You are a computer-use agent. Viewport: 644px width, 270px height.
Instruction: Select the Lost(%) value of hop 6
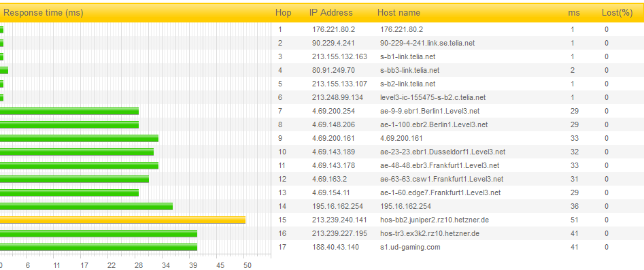click(x=607, y=97)
